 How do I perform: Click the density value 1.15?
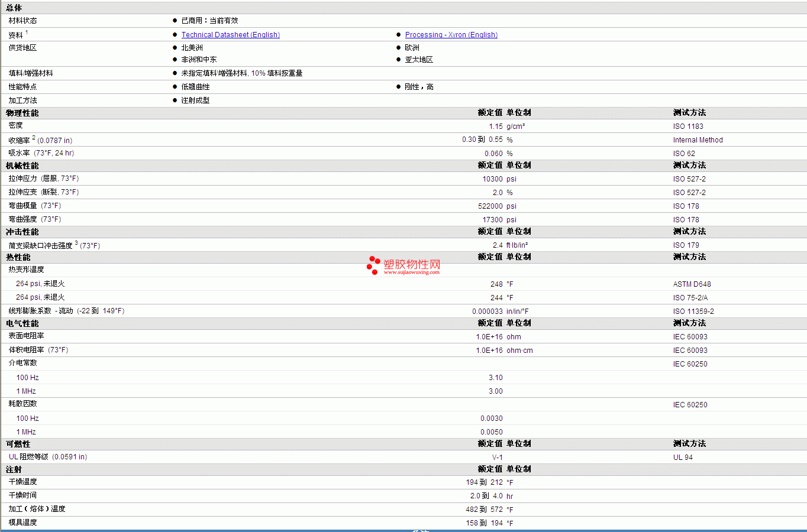pos(496,126)
